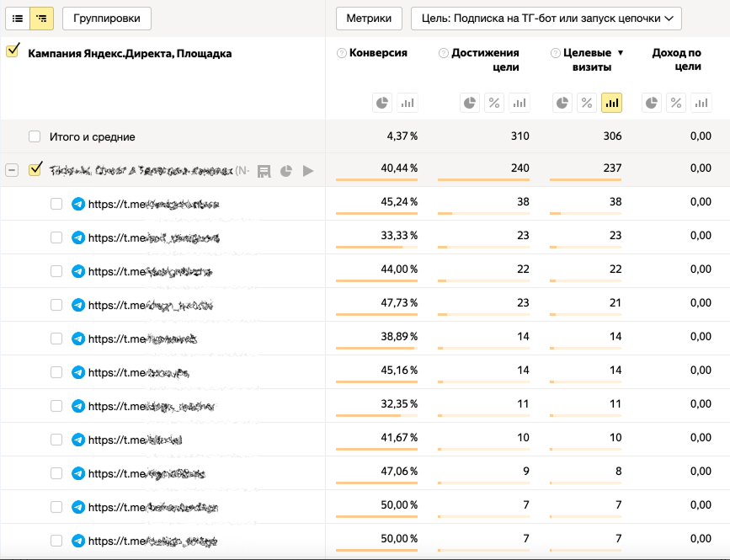
Task: Click pie chart icon under Доход по цели
Action: point(652,103)
